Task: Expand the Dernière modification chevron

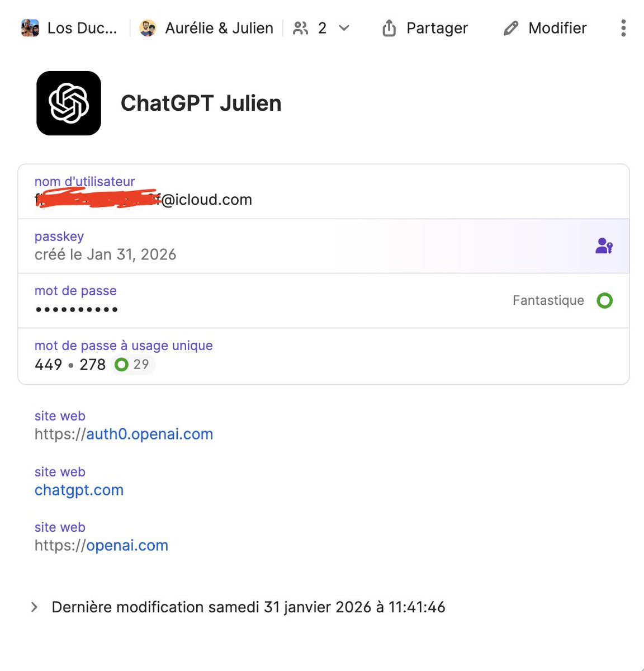Action: 34,607
